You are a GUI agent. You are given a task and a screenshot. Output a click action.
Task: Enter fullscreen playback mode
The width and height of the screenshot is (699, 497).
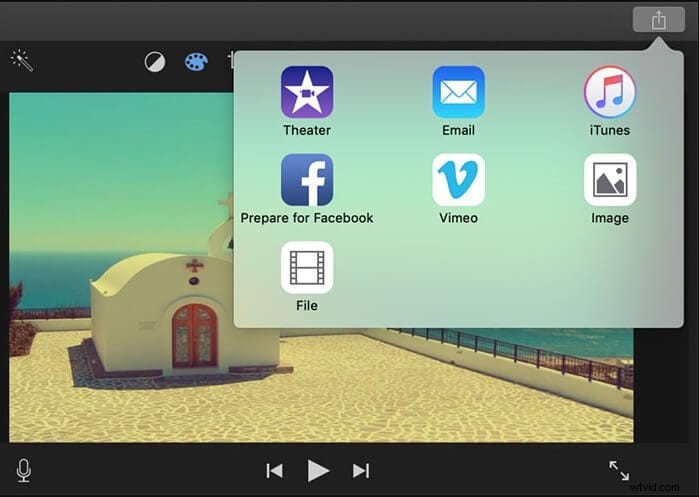pos(619,471)
